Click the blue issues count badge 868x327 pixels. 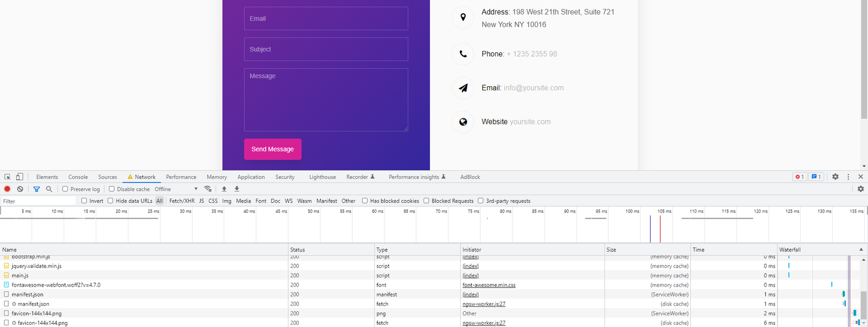[x=816, y=177]
